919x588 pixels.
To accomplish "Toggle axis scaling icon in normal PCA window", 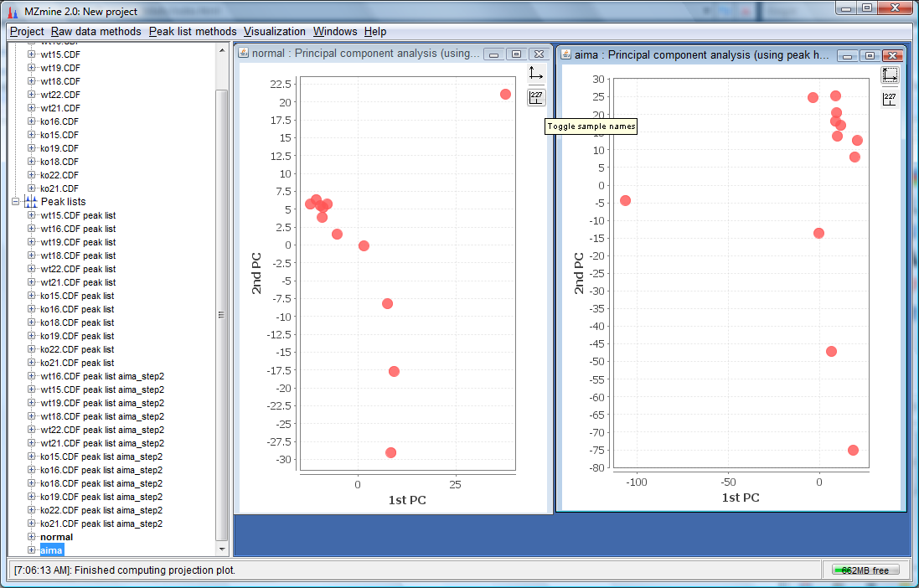I will pyautogui.click(x=535, y=73).
